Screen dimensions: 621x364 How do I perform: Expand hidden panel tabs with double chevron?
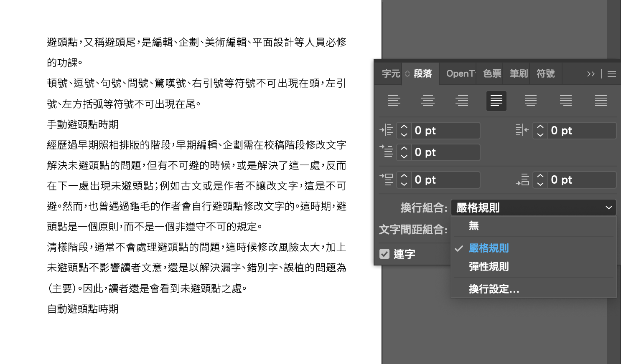(590, 74)
